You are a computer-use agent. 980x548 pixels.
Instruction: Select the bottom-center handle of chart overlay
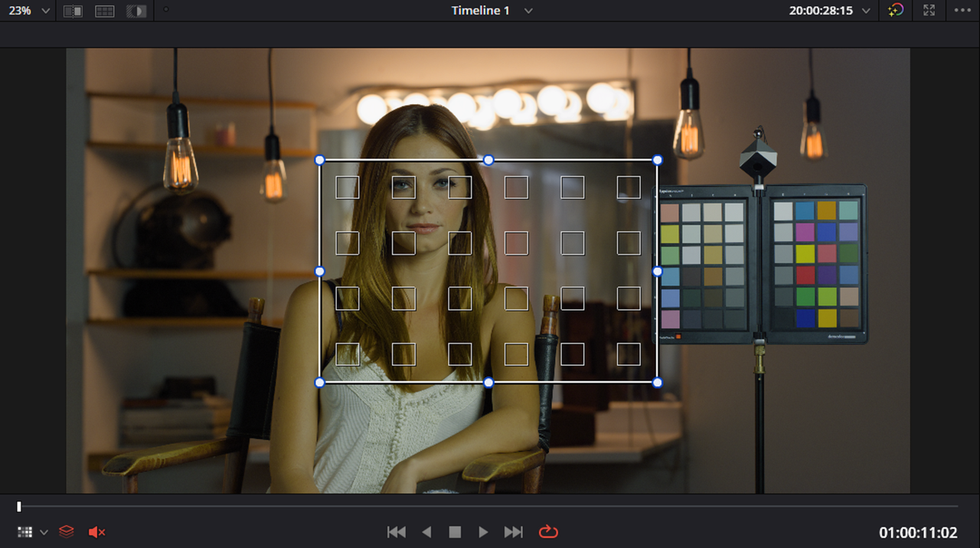tap(488, 382)
